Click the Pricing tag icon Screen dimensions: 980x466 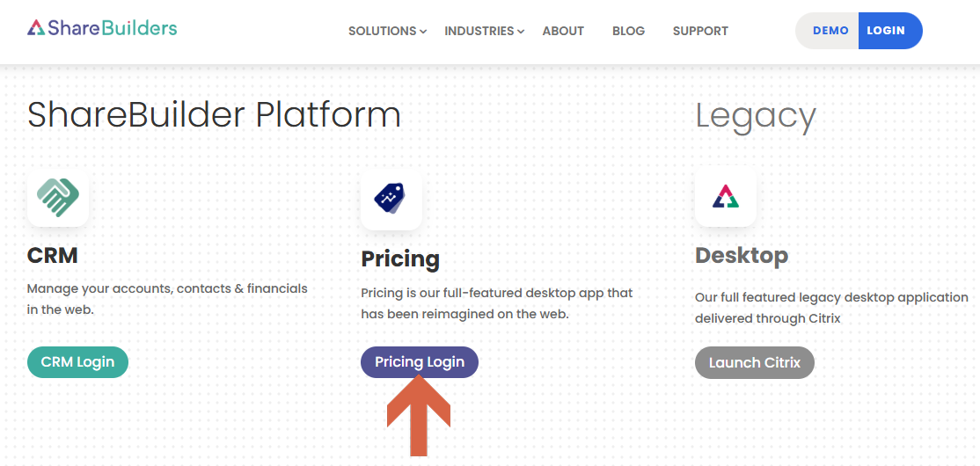pyautogui.click(x=391, y=200)
